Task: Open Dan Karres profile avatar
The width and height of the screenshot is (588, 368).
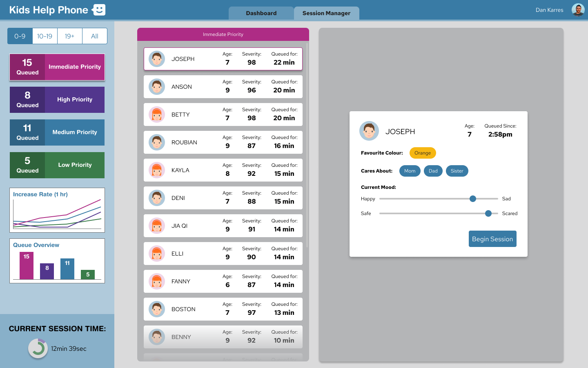Action: coord(578,10)
